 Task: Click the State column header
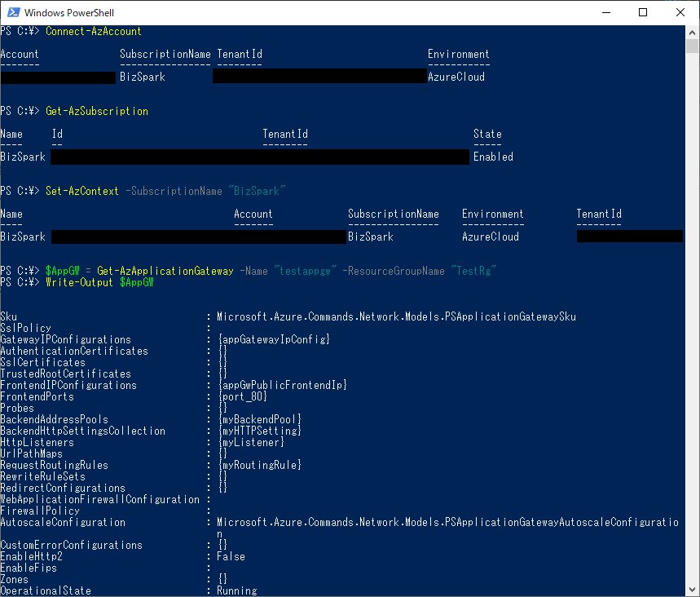(x=487, y=134)
